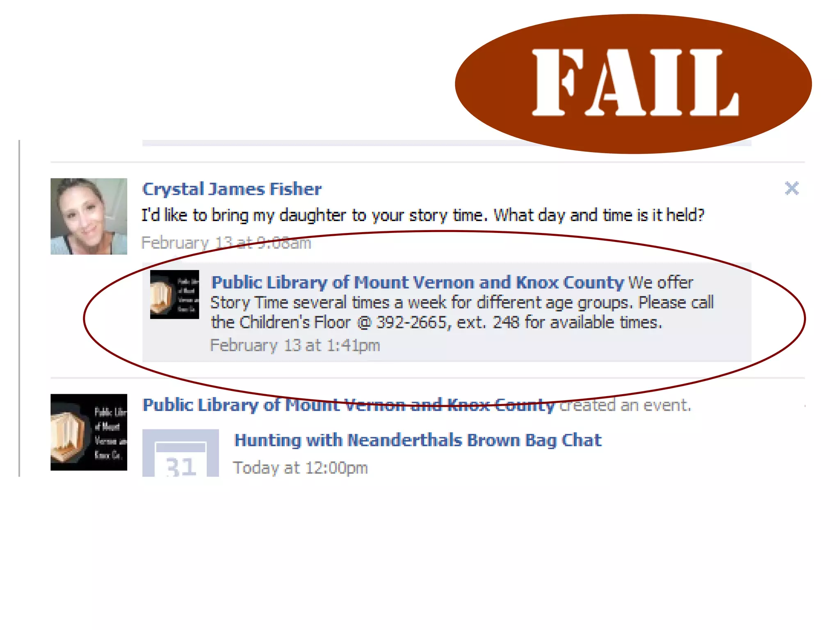Open Crystal James Fisher's profile photo
This screenshot has width=840, height=630.
click(x=89, y=216)
